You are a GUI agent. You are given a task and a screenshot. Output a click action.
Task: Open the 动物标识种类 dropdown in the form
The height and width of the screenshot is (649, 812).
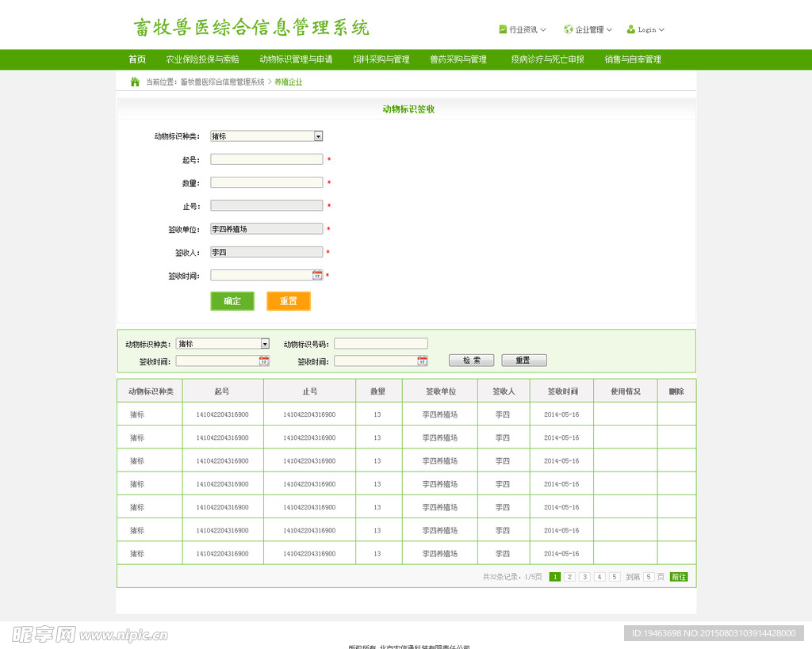tap(318, 136)
